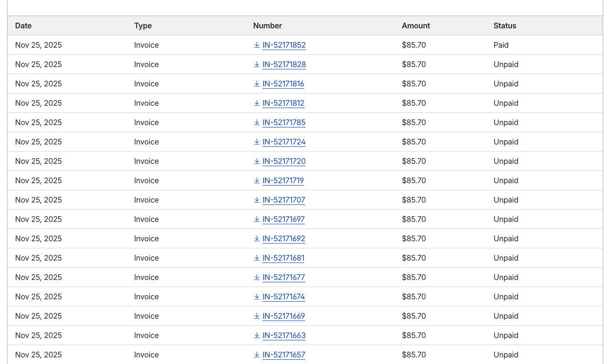Viewport: 606px width, 364px height.
Task: Open invoice IN-52171697
Action: [x=283, y=220]
